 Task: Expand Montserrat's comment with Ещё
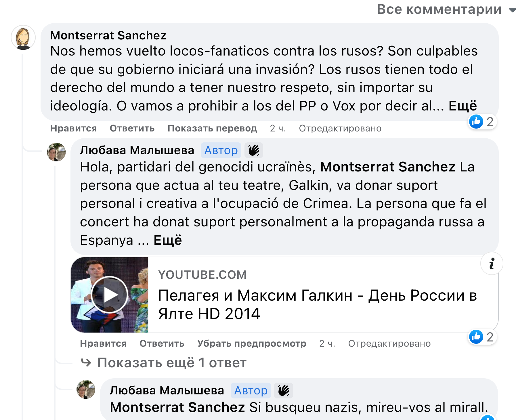coord(463,106)
